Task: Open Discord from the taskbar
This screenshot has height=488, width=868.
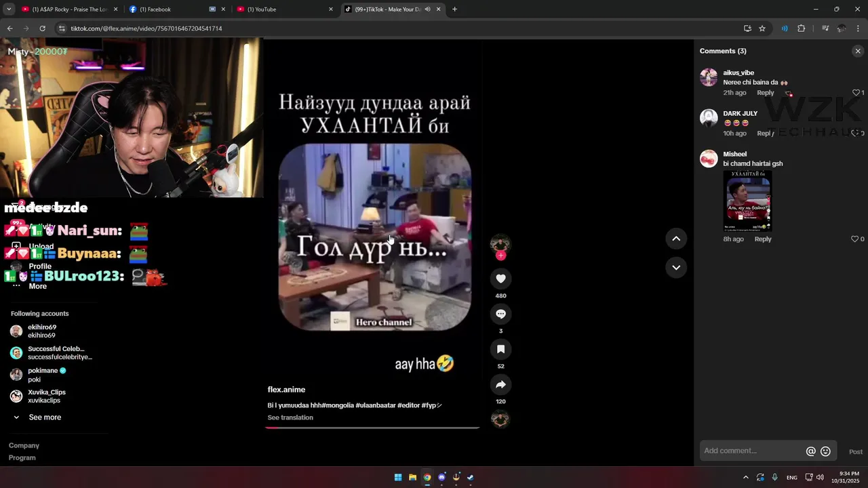Action: click(442, 477)
